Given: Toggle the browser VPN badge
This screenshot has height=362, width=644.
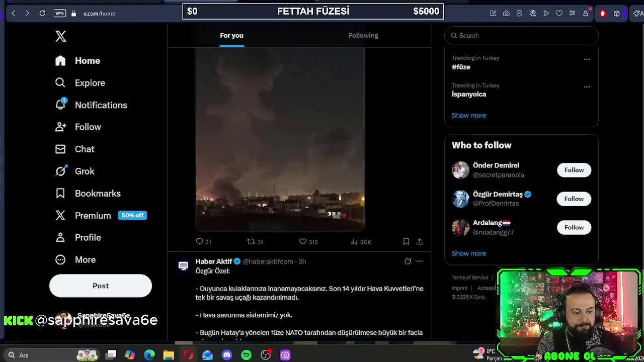Looking at the screenshot, I should pos(60,14).
